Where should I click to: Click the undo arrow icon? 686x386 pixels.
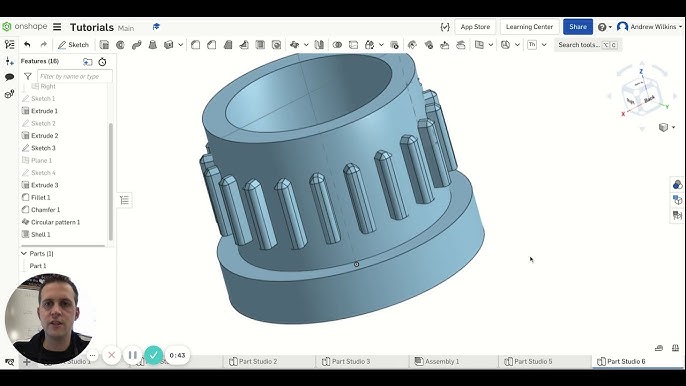pos(27,45)
